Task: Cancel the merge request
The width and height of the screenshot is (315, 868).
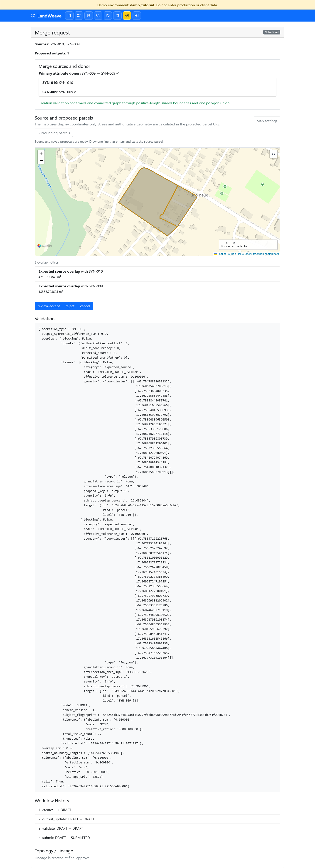Action: click(85, 306)
